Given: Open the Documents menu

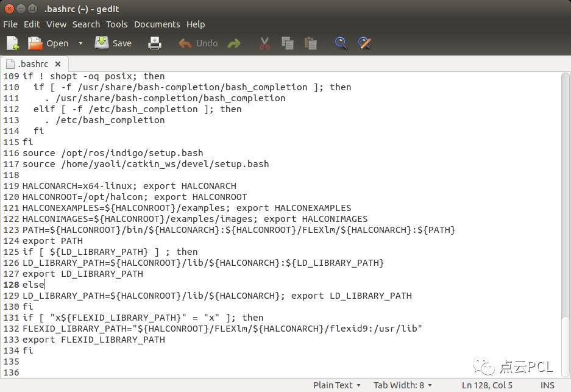Looking at the screenshot, I should click(157, 24).
